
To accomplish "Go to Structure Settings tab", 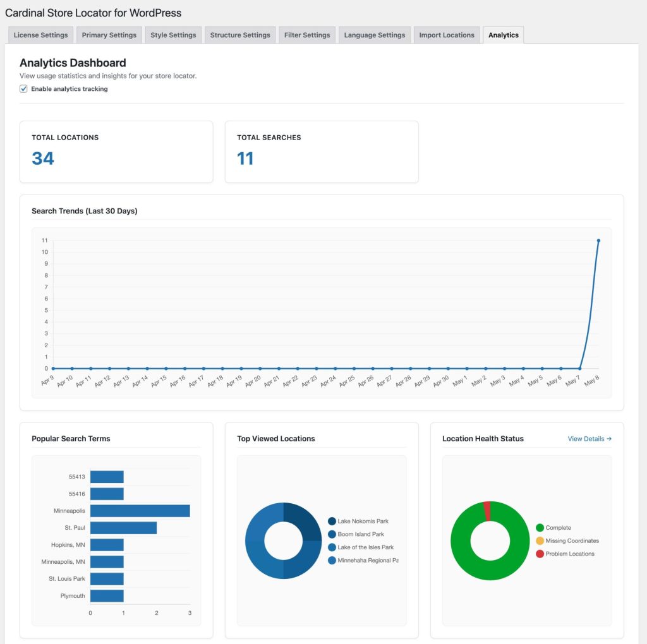I will [x=240, y=35].
